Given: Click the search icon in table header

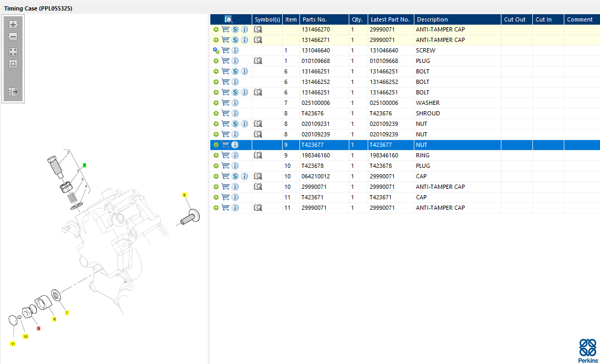Looking at the screenshot, I should click(229, 19).
